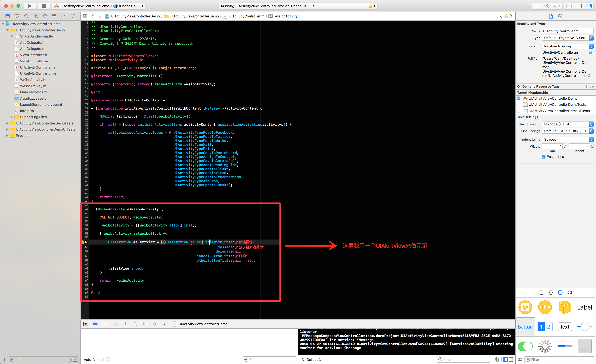Click the Stop button in the toolbar
This screenshot has width=596, height=364.
[x=44, y=6]
